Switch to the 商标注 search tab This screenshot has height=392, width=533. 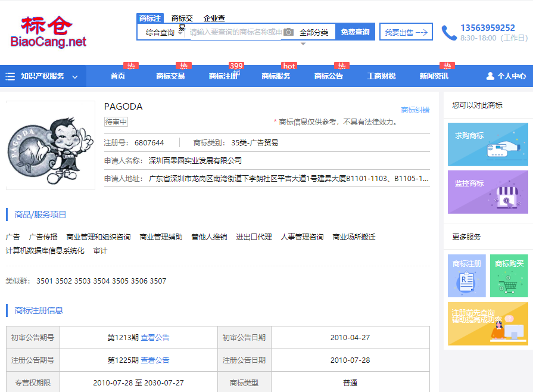coord(150,18)
